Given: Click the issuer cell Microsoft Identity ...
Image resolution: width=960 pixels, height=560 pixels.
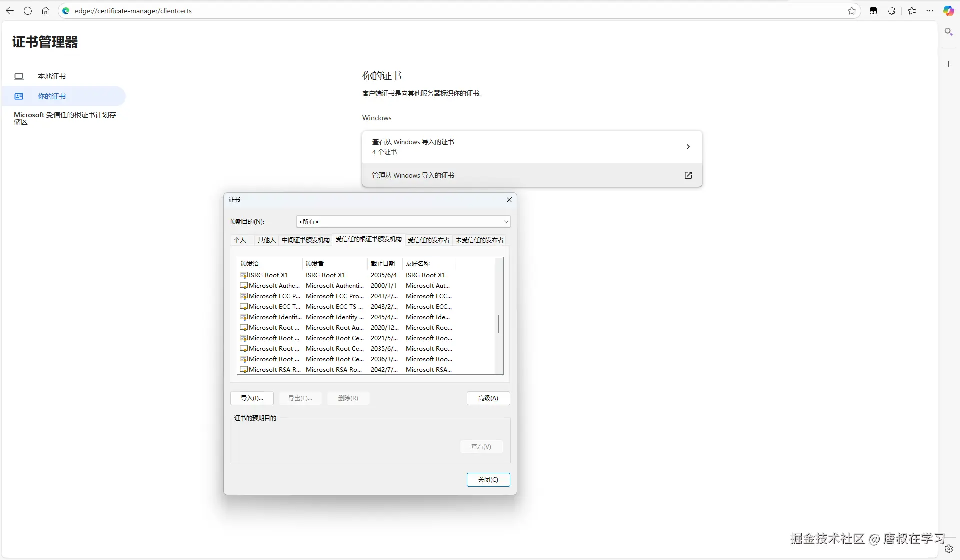Looking at the screenshot, I should (335, 317).
